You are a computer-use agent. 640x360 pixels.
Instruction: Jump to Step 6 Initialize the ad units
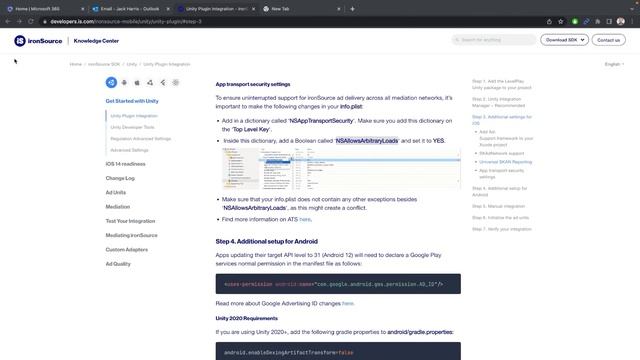(x=500, y=218)
